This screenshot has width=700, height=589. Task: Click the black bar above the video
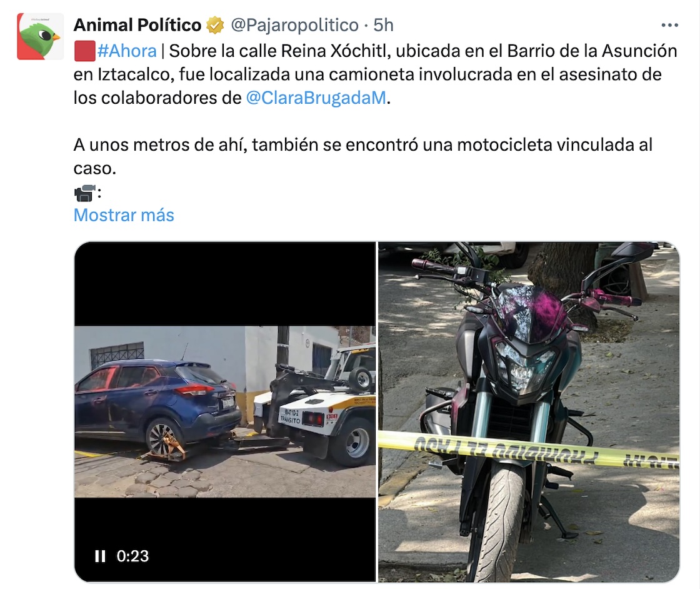pyautogui.click(x=224, y=284)
